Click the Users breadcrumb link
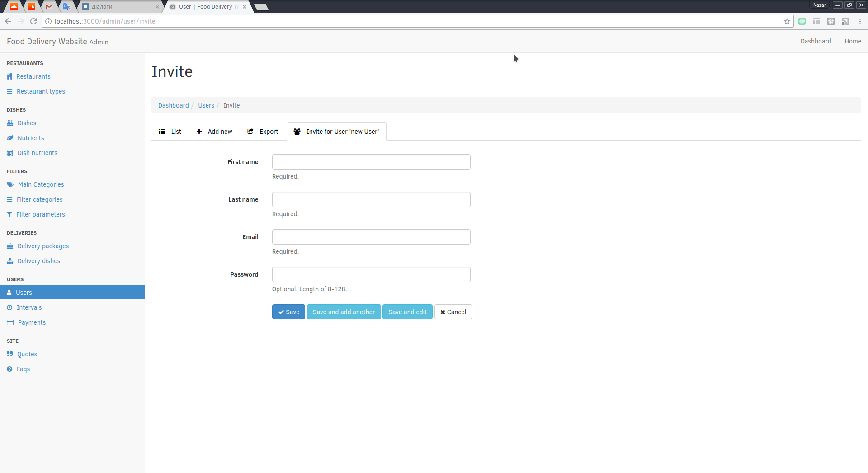This screenshot has height=473, width=868. (x=206, y=105)
